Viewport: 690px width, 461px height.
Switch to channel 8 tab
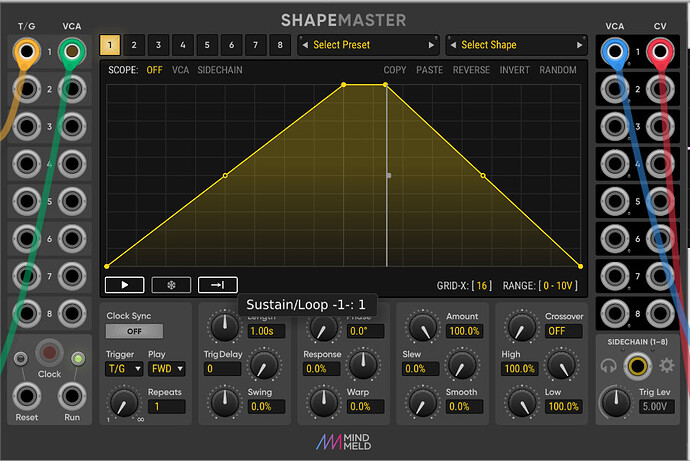(279, 45)
